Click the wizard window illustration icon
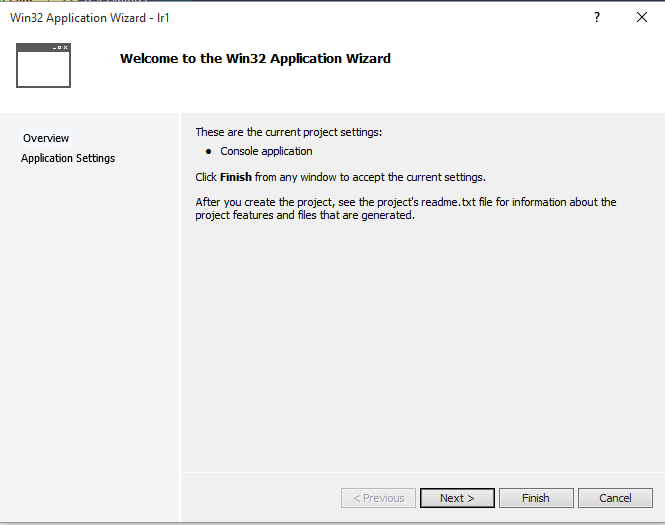The height and width of the screenshot is (525, 665). 43,65
